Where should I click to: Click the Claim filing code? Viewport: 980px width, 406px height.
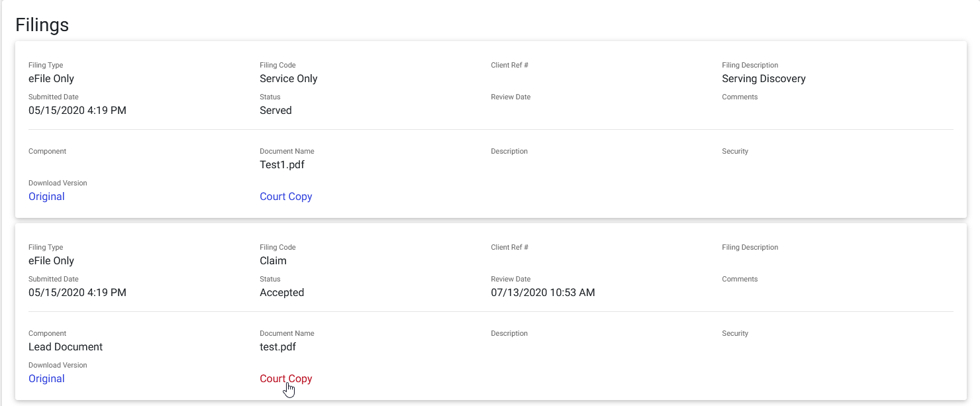pyautogui.click(x=272, y=260)
